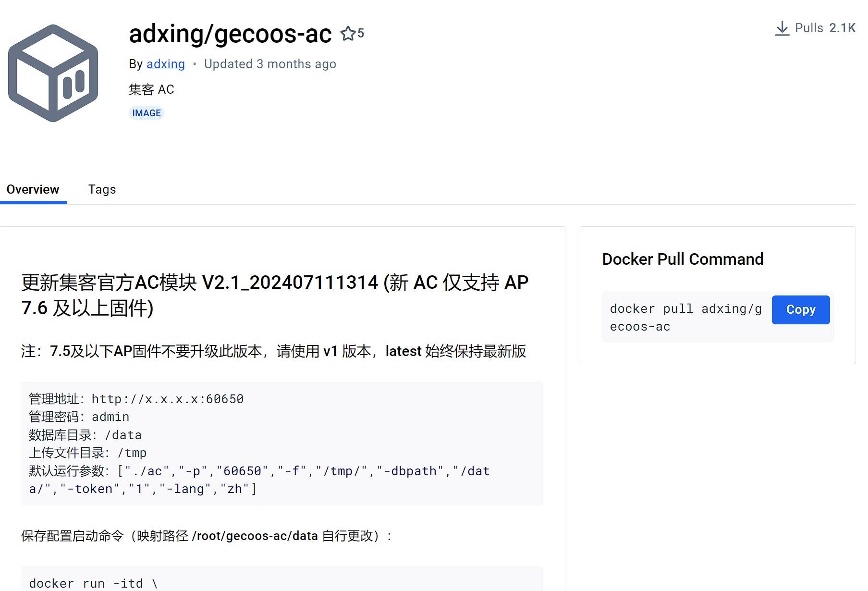Click the V2.1_202407111314 update heading
This screenshot has width=868, height=591.
(275, 295)
